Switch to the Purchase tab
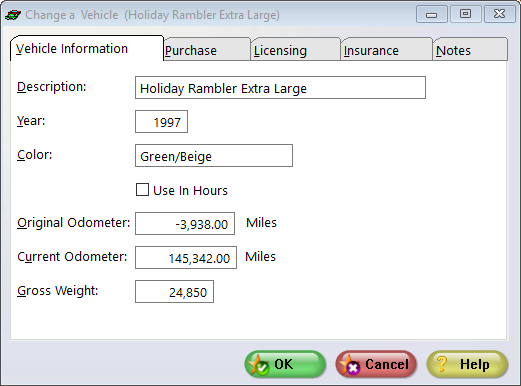 click(x=207, y=50)
